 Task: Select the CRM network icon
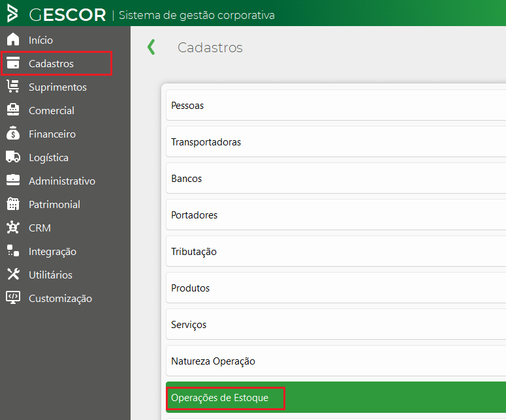[x=13, y=227]
